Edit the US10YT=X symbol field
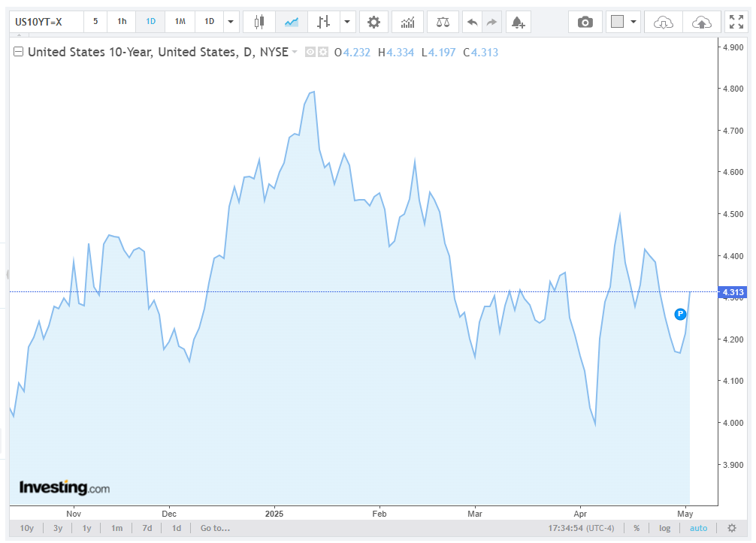Screen dimensions: 756x543 [47, 23]
